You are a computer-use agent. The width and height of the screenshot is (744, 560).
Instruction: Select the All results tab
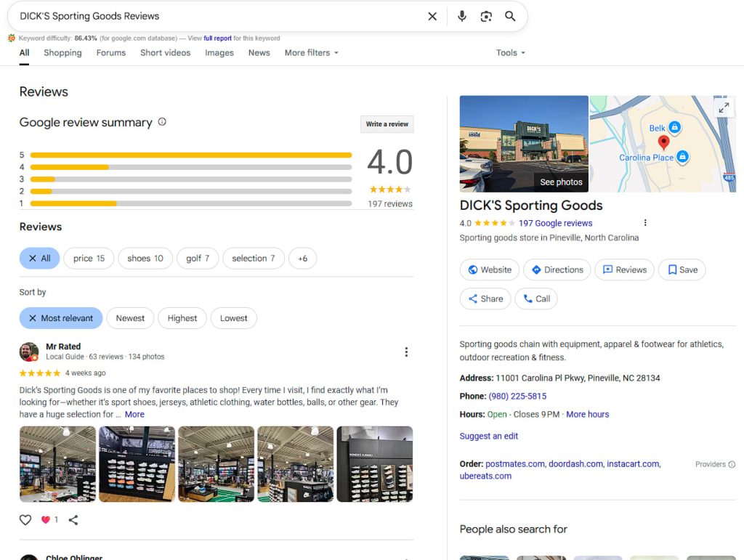(24, 52)
